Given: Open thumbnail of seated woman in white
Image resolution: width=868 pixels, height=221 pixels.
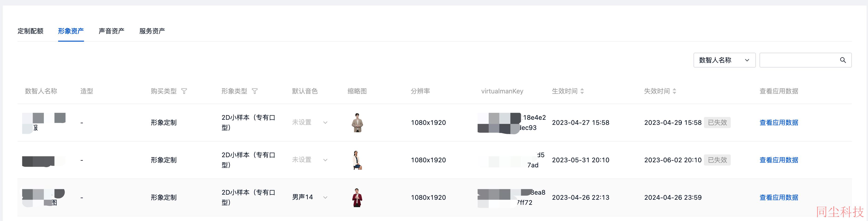Looking at the screenshot, I should [x=357, y=160].
